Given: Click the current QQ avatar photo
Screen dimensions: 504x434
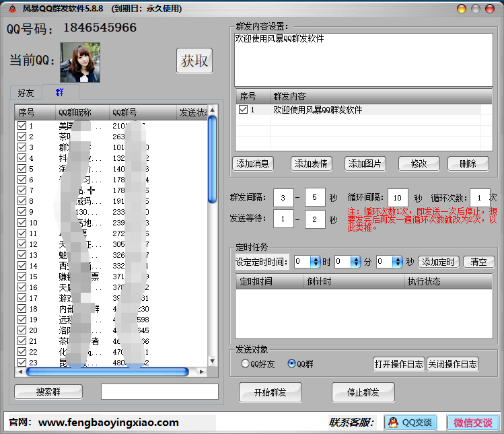Looking at the screenshot, I should tap(80, 63).
